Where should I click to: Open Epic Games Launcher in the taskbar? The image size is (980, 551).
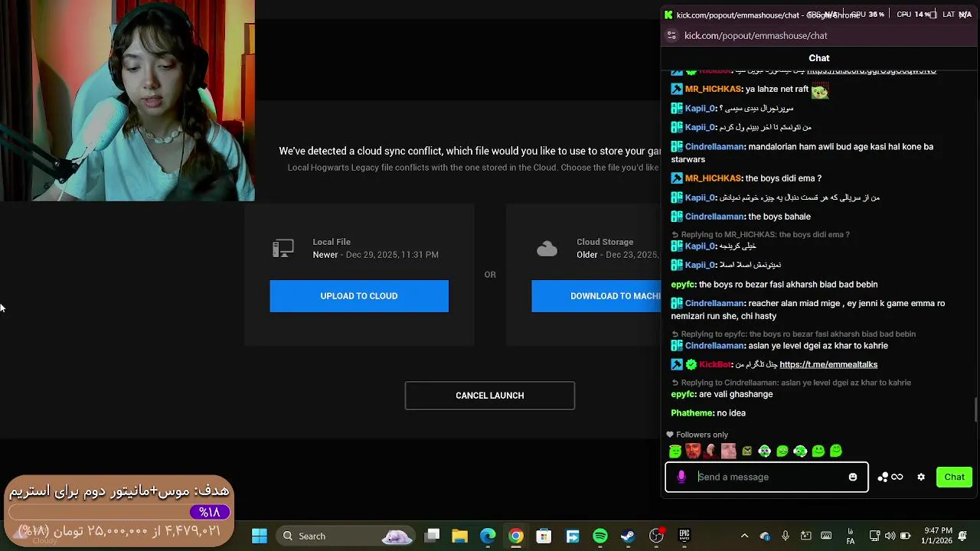(684, 536)
